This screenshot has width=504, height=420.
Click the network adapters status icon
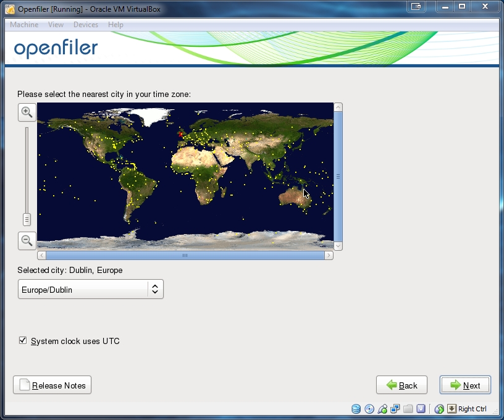[x=395, y=409]
